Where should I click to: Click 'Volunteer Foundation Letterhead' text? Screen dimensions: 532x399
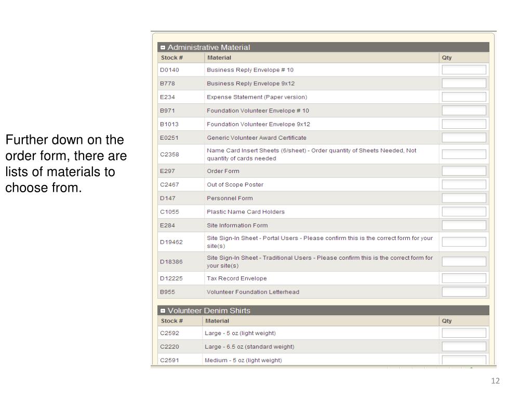(253, 292)
